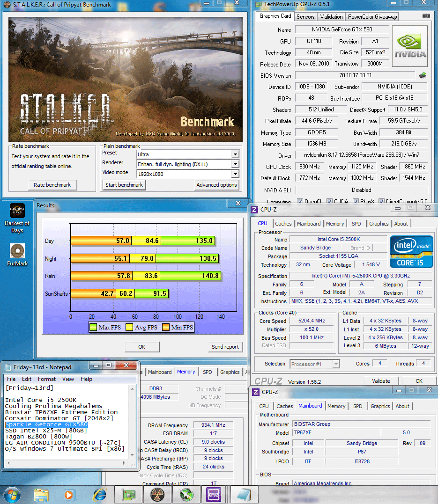
Task: Click the NVIDIA GeForce GTX 580 name field
Action: [342, 29]
